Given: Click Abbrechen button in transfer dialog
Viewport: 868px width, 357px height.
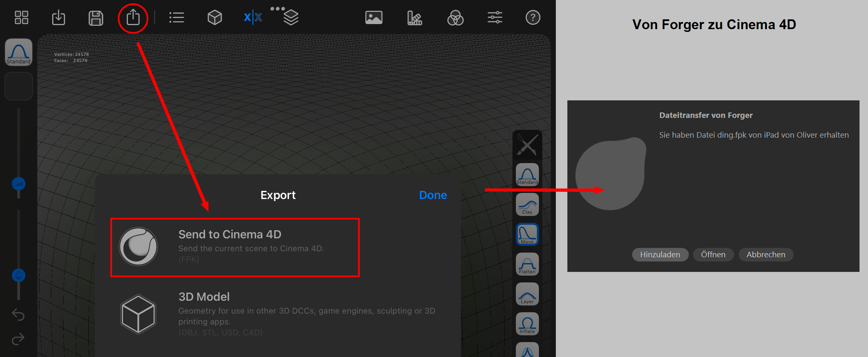Looking at the screenshot, I should coord(766,255).
